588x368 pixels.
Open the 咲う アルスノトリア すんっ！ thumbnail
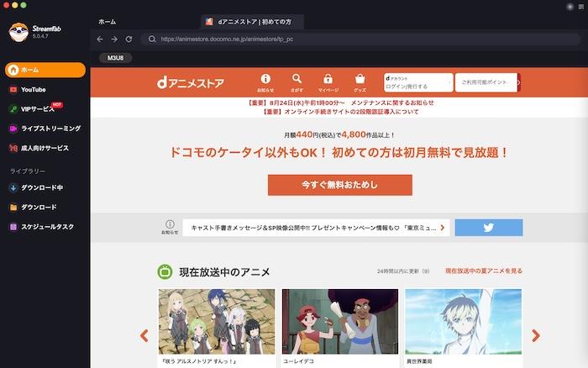pyautogui.click(x=217, y=322)
